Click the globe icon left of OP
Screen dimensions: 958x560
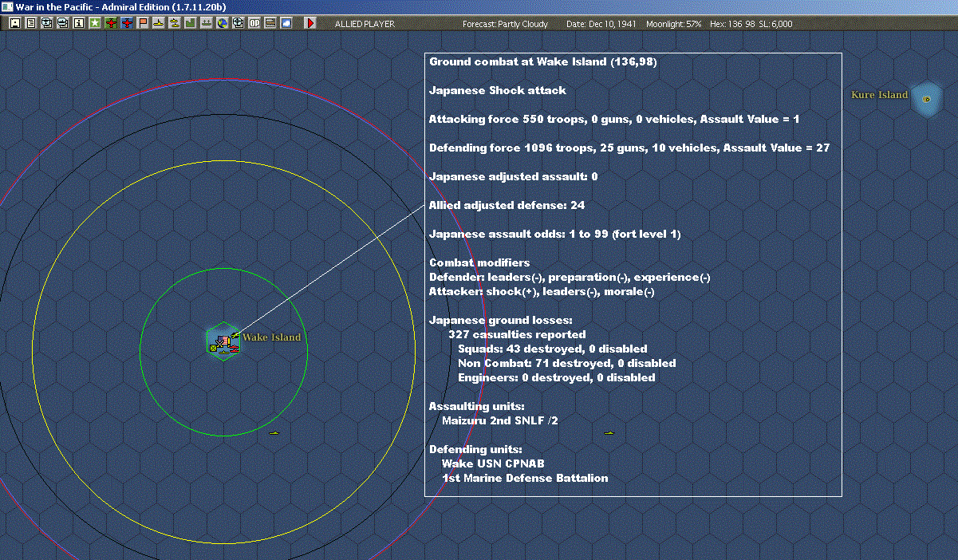coord(239,23)
